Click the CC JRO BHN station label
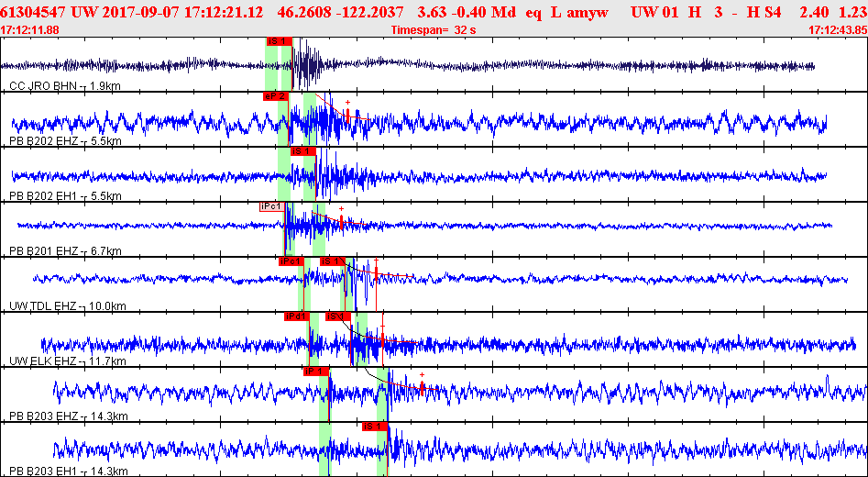Image resolution: width=868 pixels, height=477 pixels. pyautogui.click(x=65, y=86)
